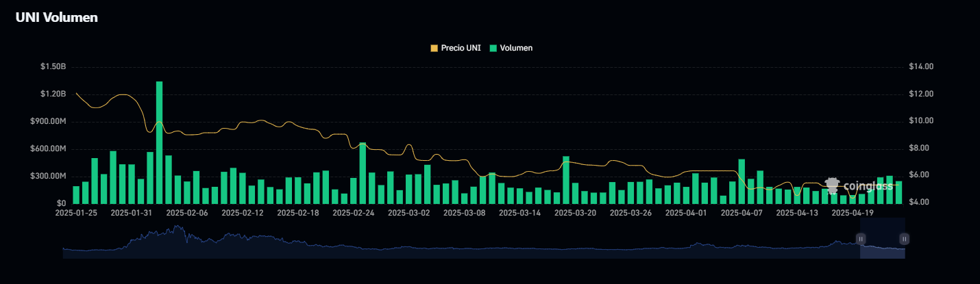Grab the right handle of the range selector
The width and height of the screenshot is (980, 284).
905,239
